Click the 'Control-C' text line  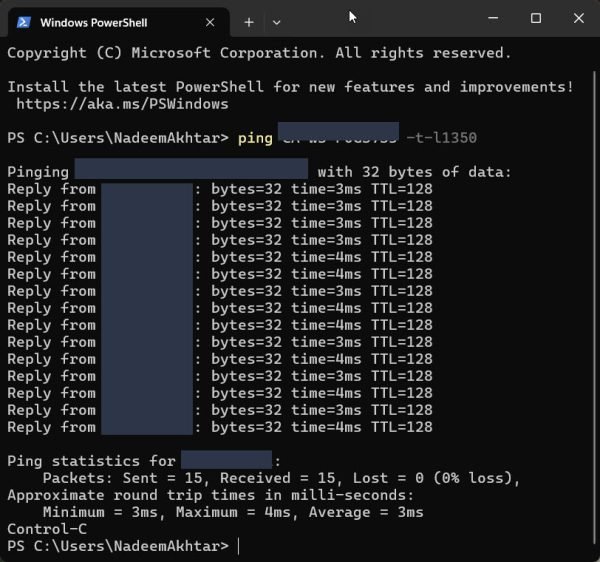pos(47,529)
